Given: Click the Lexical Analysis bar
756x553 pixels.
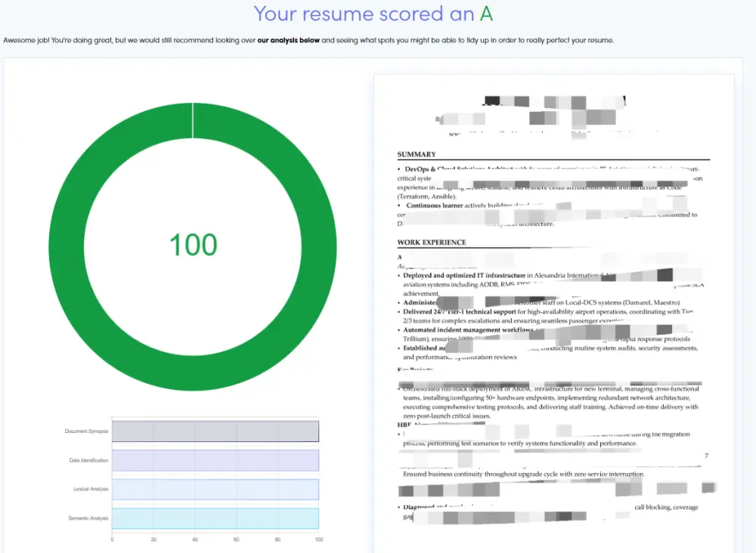Looking at the screenshot, I should point(215,489).
